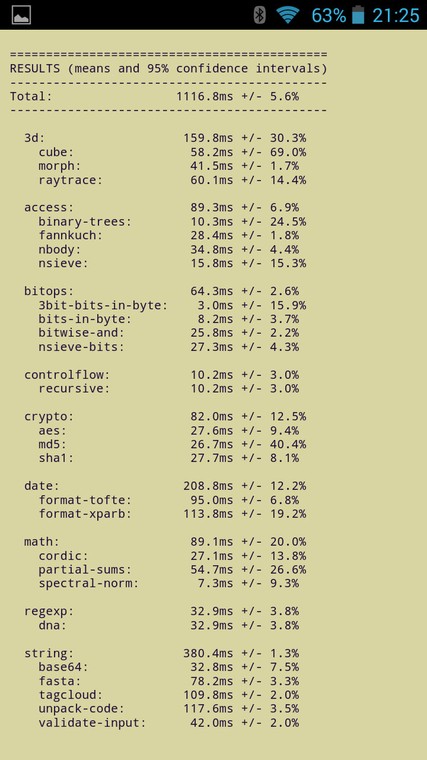
Task: Select the 3bit-bits-in-byte result row
Action: 173,305
